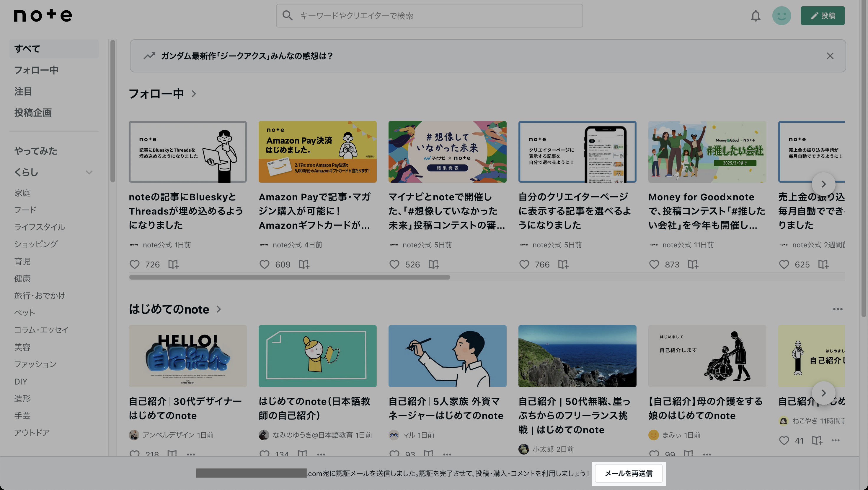Bookmark the ねこやき post
Screen dimensions: 868x490
click(x=817, y=440)
